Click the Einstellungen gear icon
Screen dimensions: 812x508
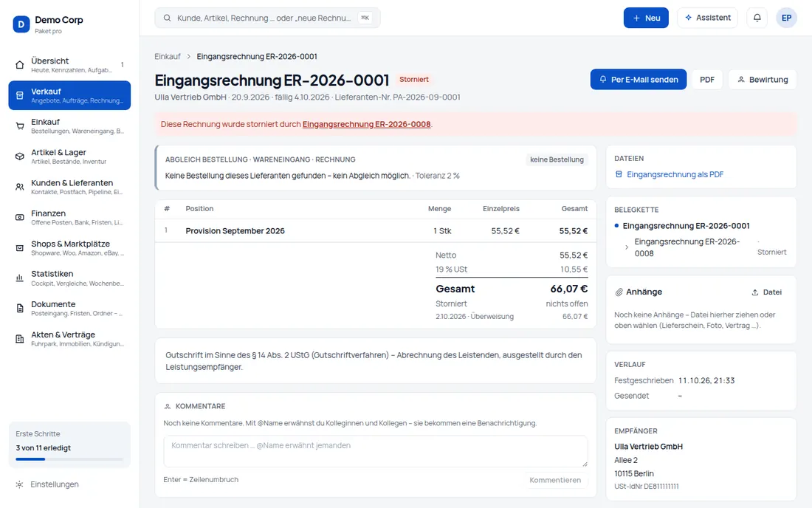coord(20,484)
